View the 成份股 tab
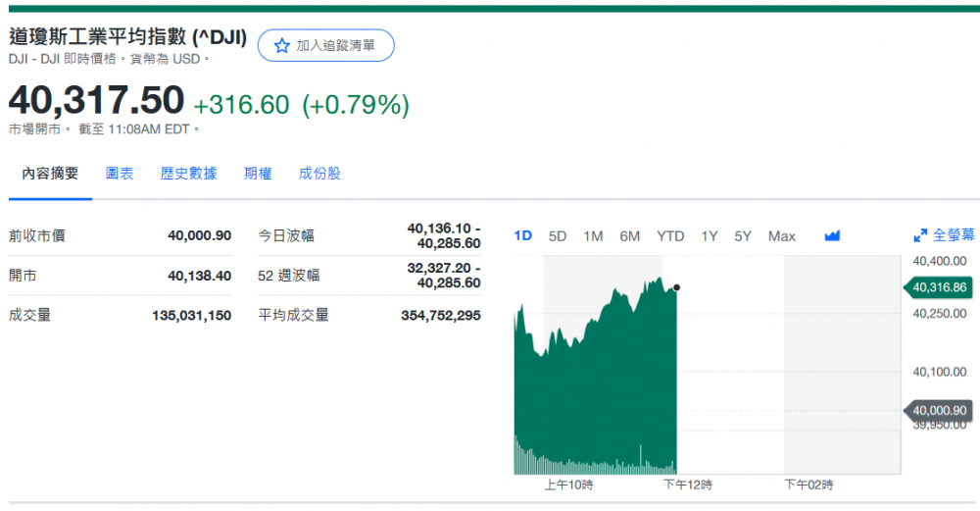Viewport: 980px width, 511px height. tap(319, 174)
